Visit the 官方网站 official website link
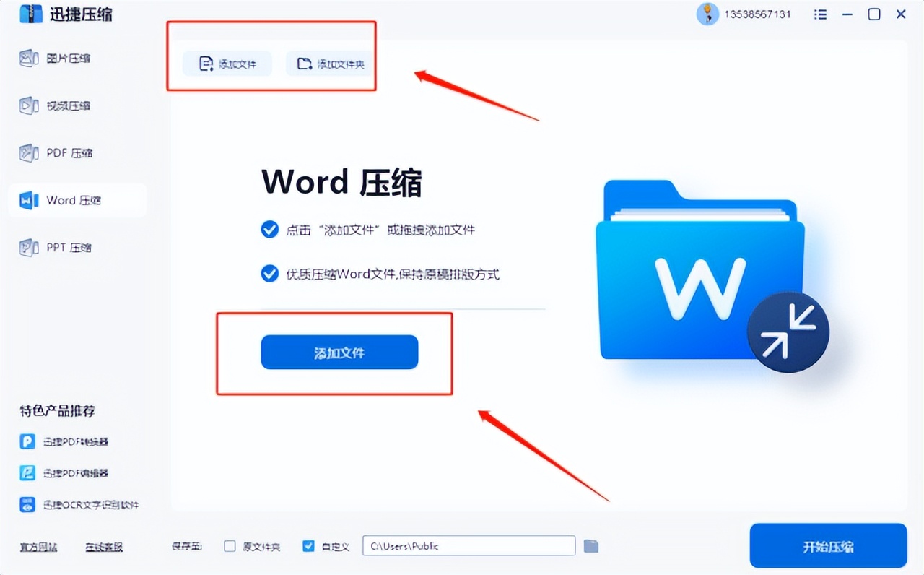Image resolution: width=924 pixels, height=575 pixels. pyautogui.click(x=38, y=547)
